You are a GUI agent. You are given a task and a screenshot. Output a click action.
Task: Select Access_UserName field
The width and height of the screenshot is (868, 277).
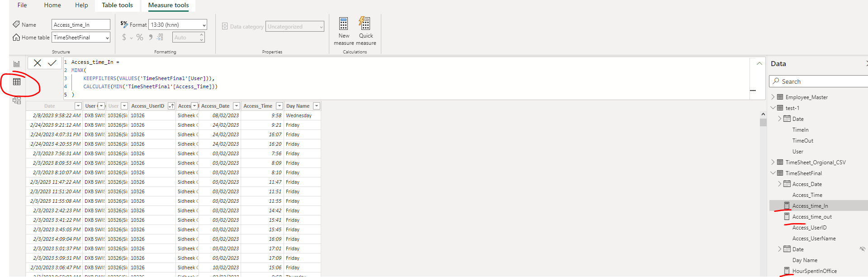[x=814, y=239]
